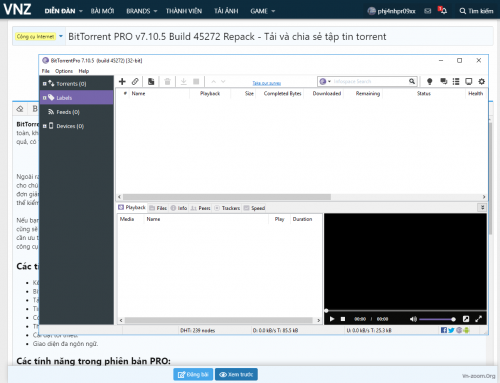Click the Đăng bài post button
This screenshot has height=383, width=500.
193,374
